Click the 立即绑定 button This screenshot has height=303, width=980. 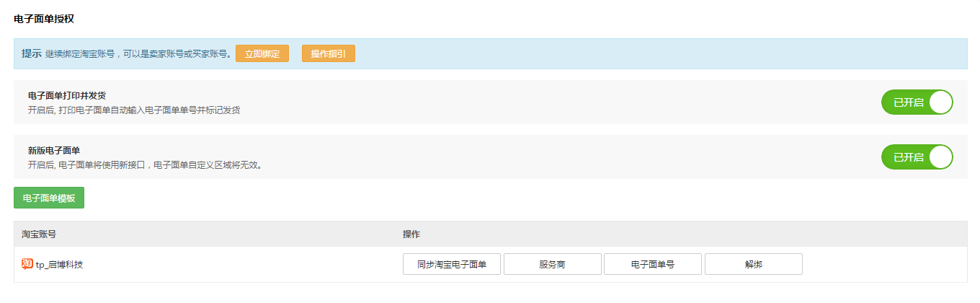click(x=262, y=53)
